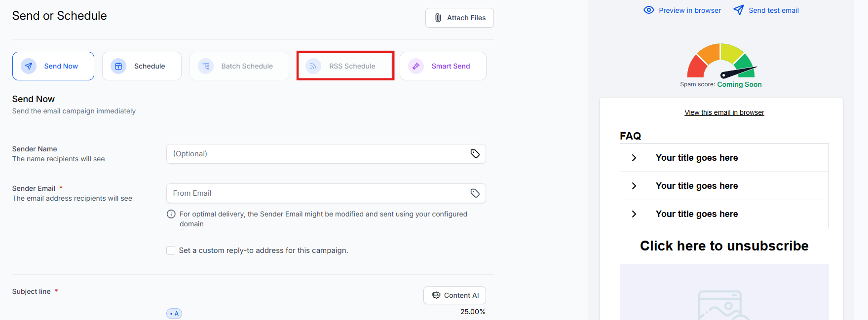Click the tag icon in Sender Name field
This screenshot has height=320, width=868.
click(475, 154)
